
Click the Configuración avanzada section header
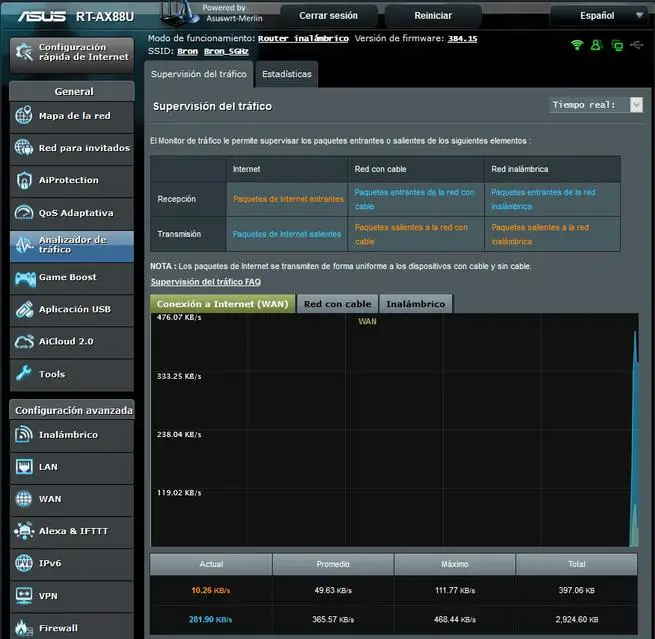coord(72,410)
